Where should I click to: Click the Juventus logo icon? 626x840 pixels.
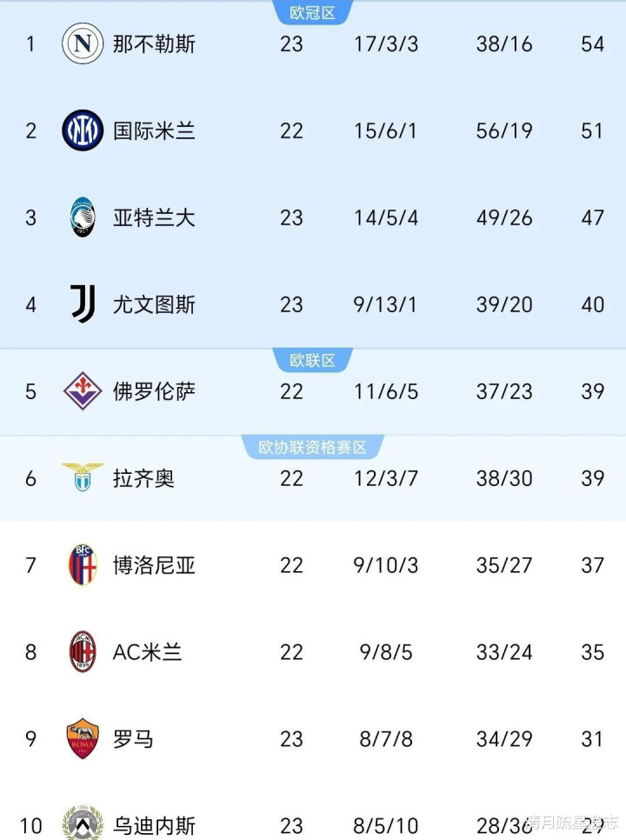click(83, 304)
